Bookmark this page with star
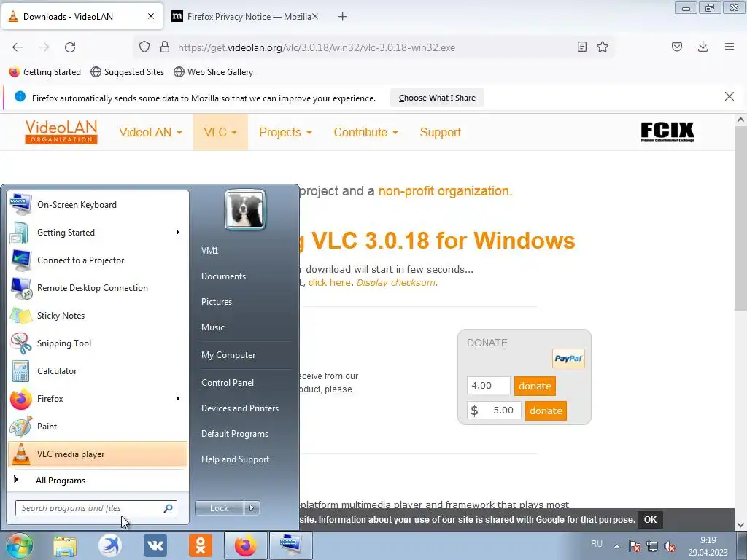The height and width of the screenshot is (560, 747). (x=603, y=47)
